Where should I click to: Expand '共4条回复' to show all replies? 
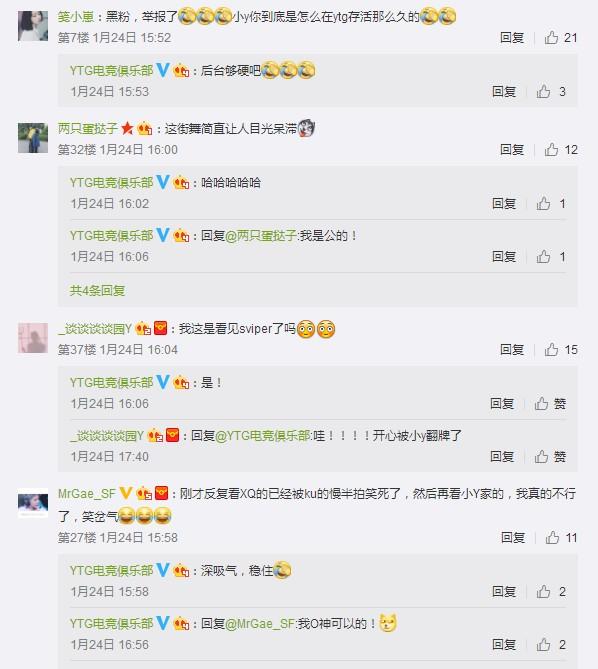(x=97, y=291)
